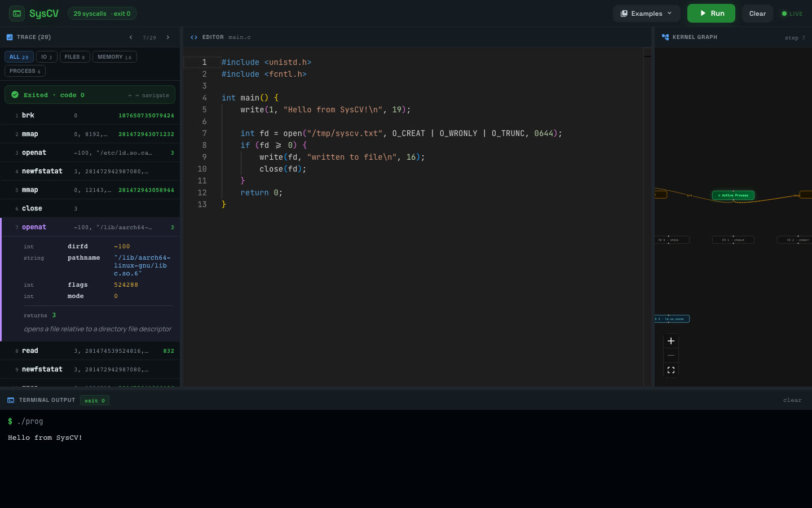Image resolution: width=812 pixels, height=508 pixels.
Task: Expand syscall 4 newfstatat row
Action: [90, 171]
